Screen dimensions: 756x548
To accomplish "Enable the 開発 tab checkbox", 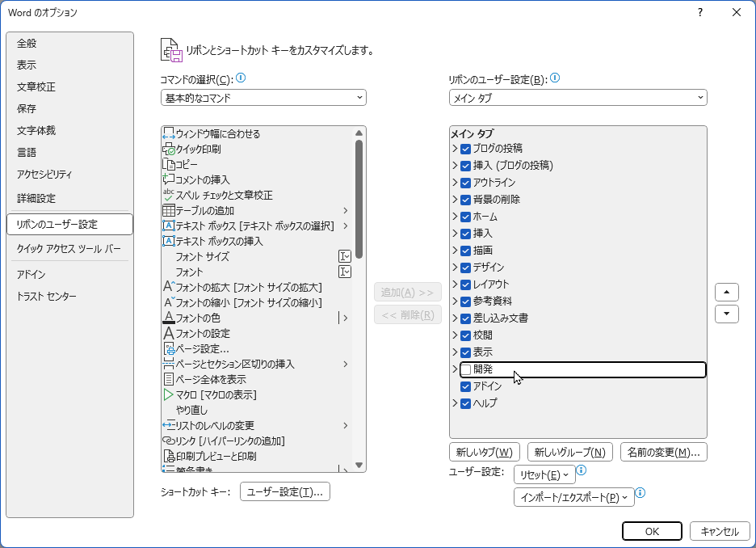I will [x=466, y=369].
